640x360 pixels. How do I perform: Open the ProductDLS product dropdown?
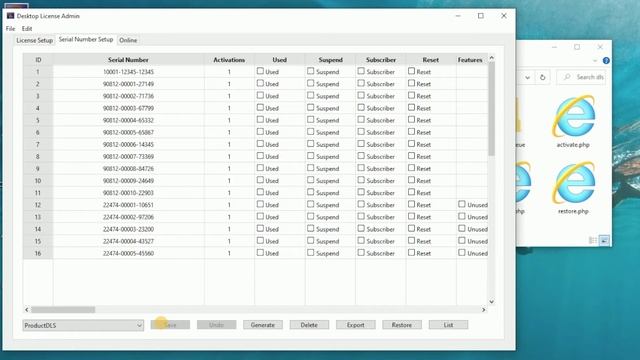[83, 325]
